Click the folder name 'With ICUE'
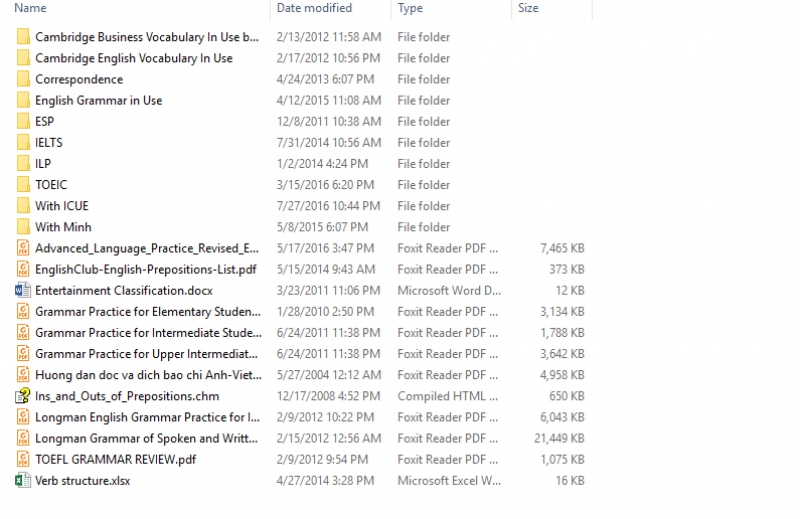The image size is (800, 519). click(62, 206)
